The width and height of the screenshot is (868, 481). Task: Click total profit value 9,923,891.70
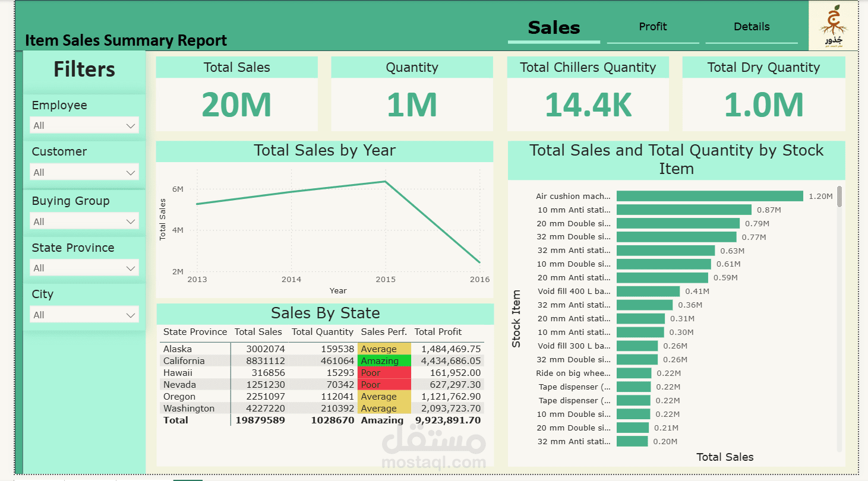[448, 420]
